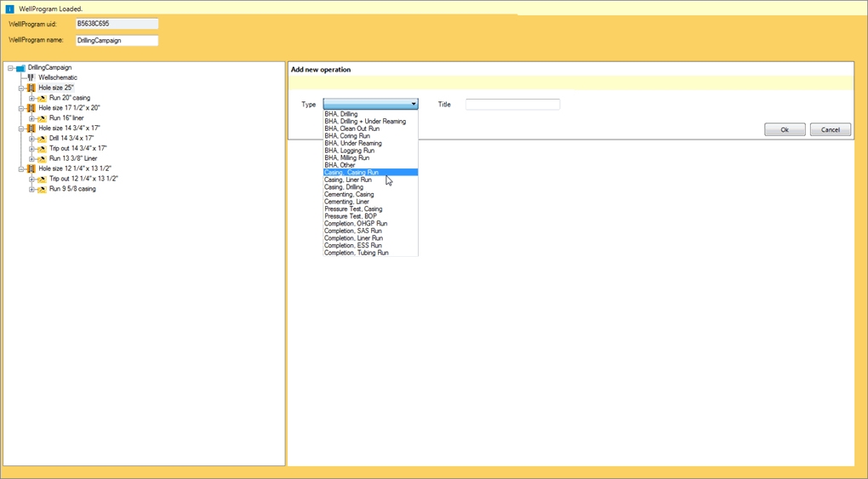Click the Hole size 12 1/4" x 13 1/2" icon
The height and width of the screenshot is (479, 868).
pos(31,169)
